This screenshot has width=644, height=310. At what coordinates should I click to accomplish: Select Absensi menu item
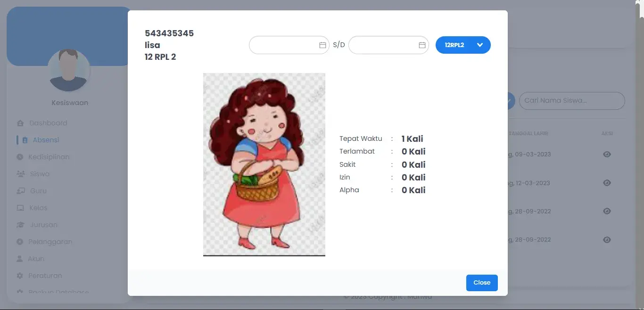(46, 140)
